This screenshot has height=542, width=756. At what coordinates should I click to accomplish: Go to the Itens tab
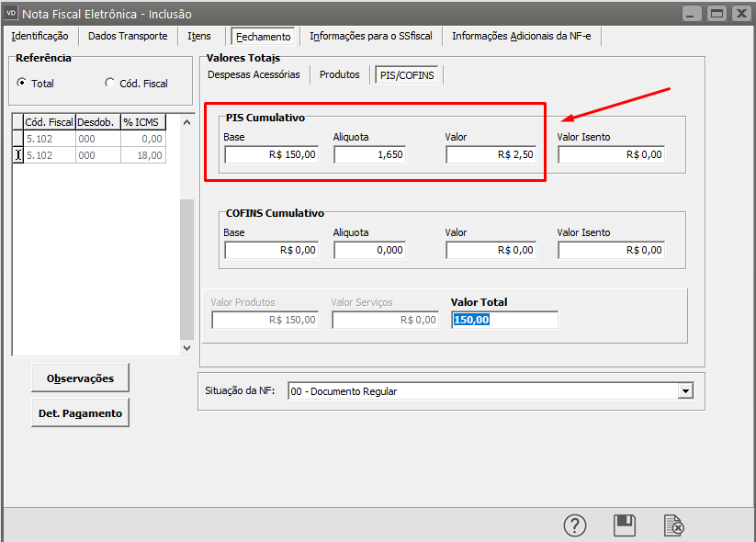click(x=199, y=37)
